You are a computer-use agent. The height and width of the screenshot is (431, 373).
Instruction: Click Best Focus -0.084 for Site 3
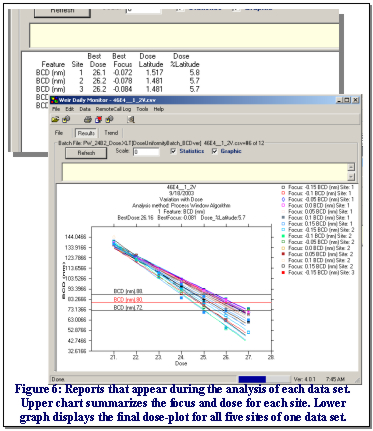pyautogui.click(x=122, y=89)
